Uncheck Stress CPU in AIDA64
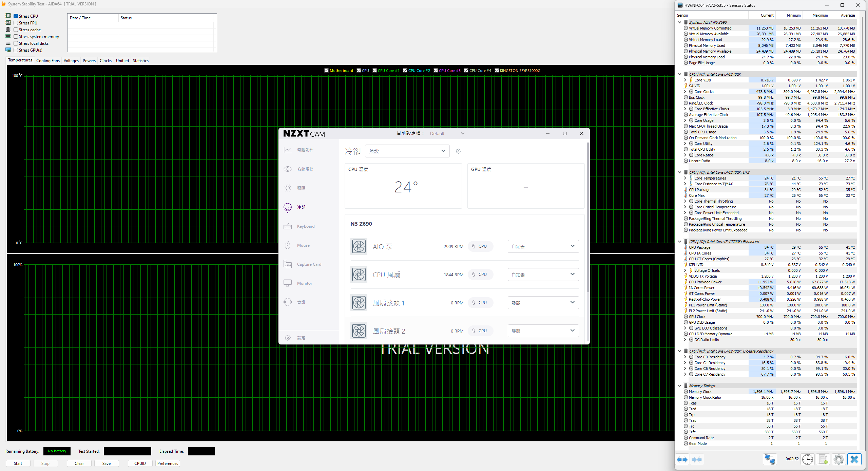Image resolution: width=868 pixels, height=471 pixels. pyautogui.click(x=16, y=16)
